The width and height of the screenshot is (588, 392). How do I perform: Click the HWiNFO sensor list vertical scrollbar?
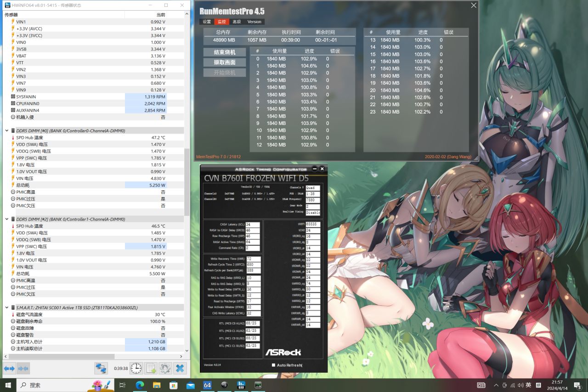(x=187, y=182)
